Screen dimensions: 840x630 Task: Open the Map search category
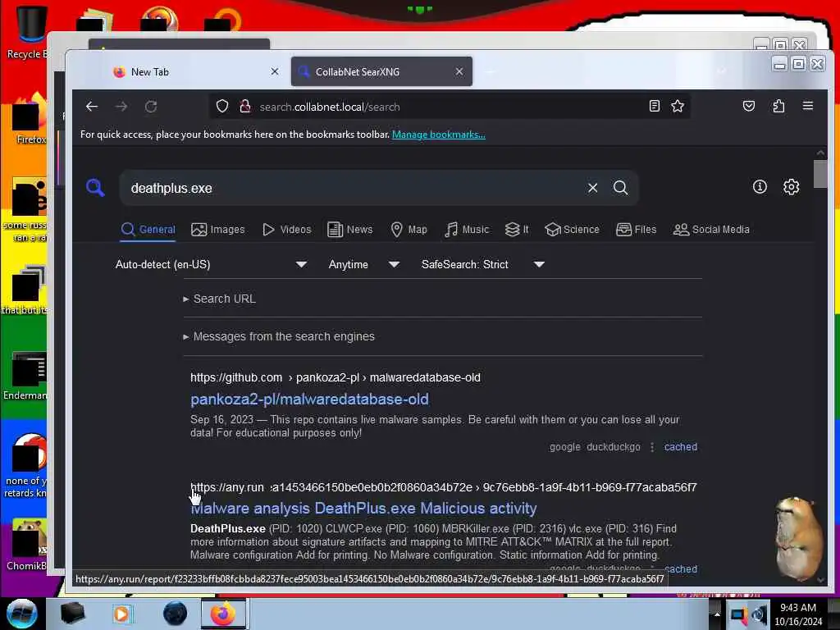click(409, 230)
